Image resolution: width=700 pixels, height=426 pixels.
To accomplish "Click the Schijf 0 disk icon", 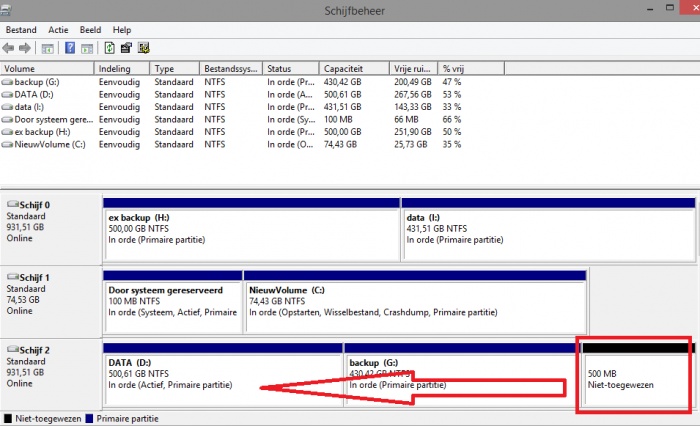I will 13,204.
